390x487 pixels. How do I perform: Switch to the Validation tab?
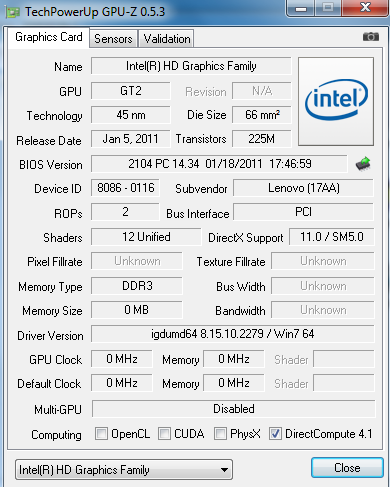click(167, 39)
